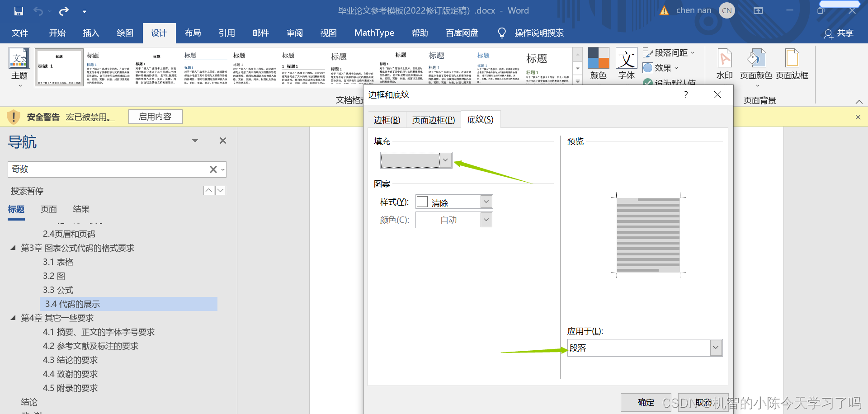This screenshot has height=414, width=868.
Task: Click the Redo arrow icon
Action: (x=64, y=11)
